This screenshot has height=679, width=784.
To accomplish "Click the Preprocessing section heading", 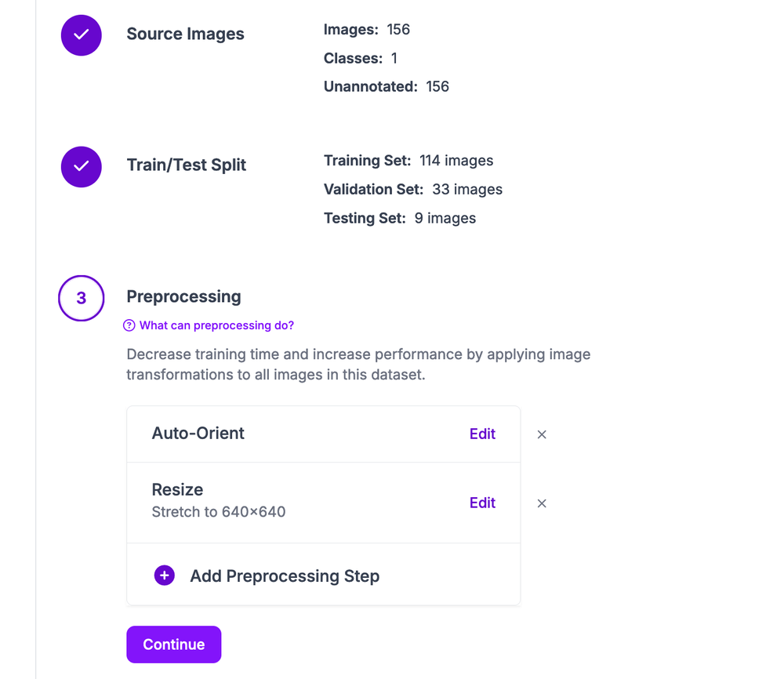I will point(183,297).
